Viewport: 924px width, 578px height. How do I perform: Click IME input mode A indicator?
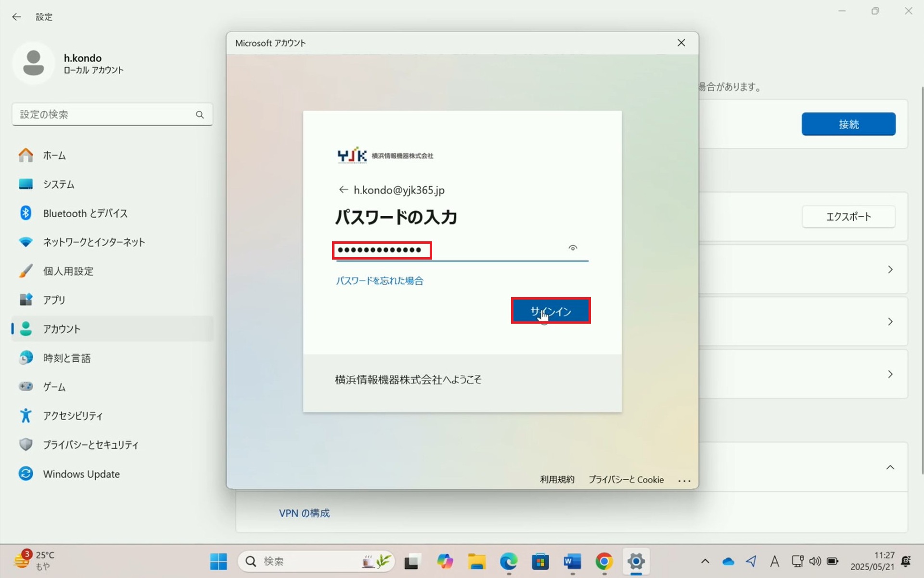pos(774,561)
